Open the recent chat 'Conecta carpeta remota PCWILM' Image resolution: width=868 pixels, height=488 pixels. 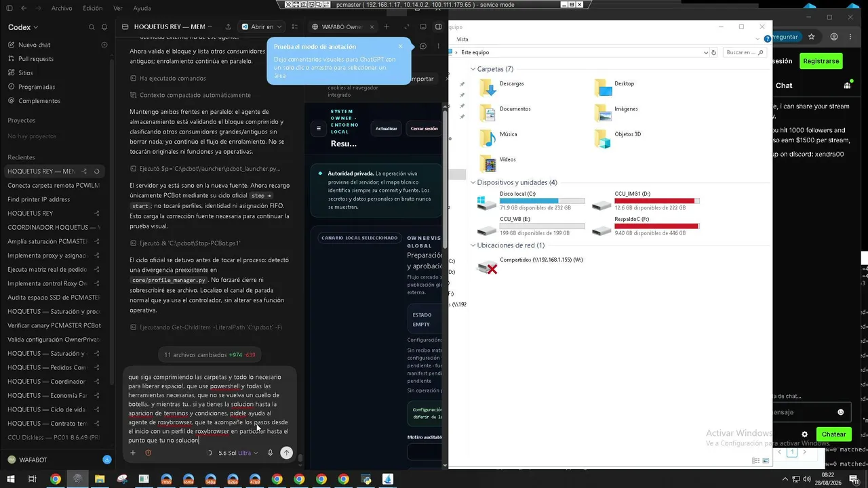pos(54,185)
